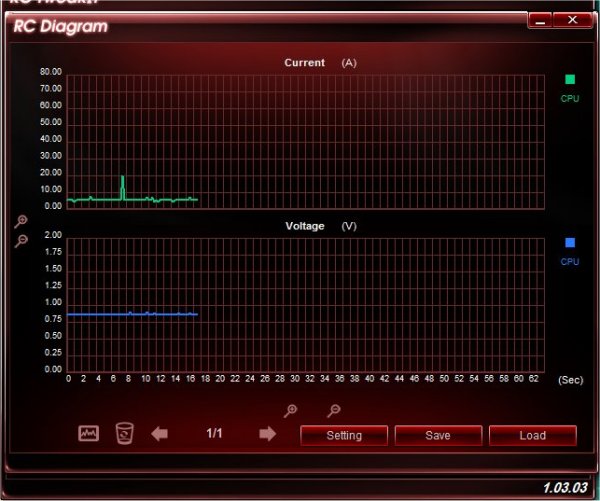Minimize the RC Diagram window

(540, 20)
